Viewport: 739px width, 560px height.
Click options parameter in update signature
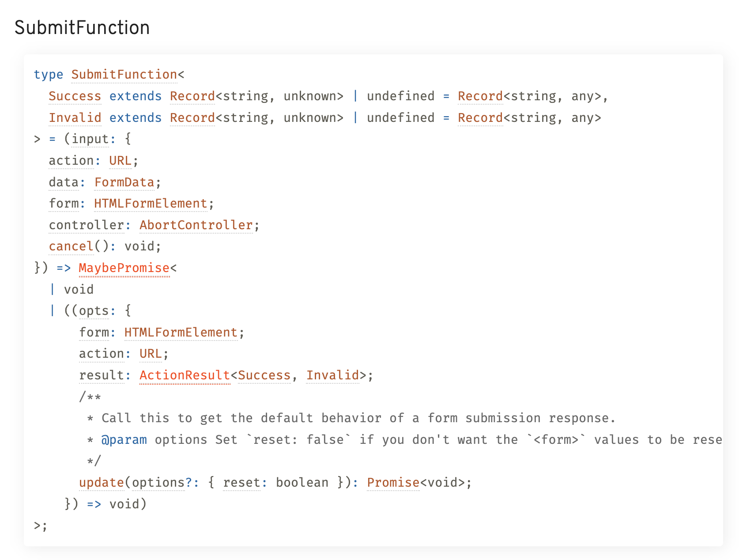pyautogui.click(x=158, y=483)
